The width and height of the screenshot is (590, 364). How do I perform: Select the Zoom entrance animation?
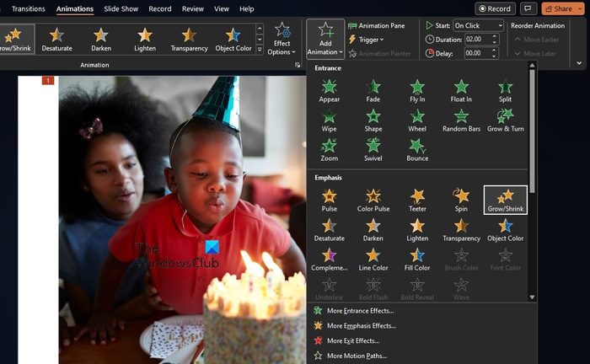point(330,151)
